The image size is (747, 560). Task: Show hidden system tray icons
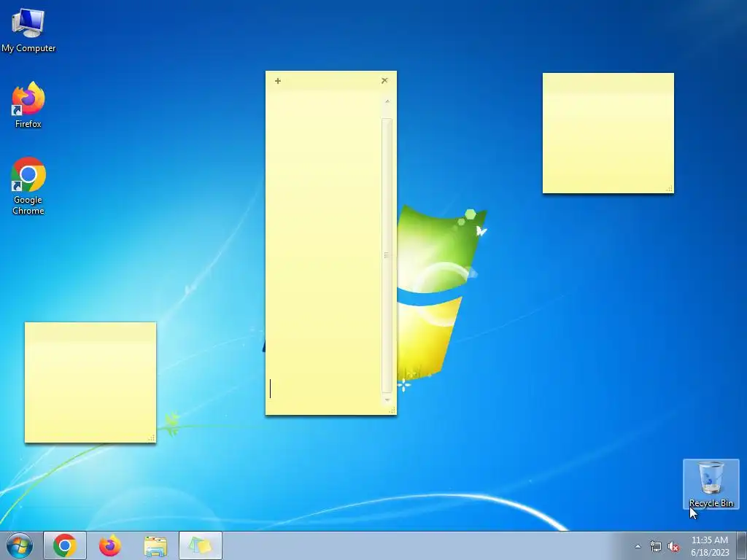[638, 546]
